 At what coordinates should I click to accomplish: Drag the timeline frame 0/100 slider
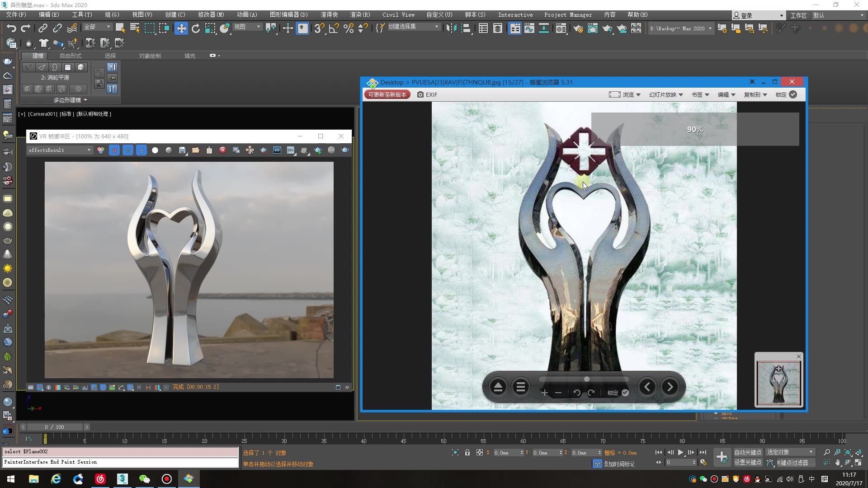coord(54,427)
